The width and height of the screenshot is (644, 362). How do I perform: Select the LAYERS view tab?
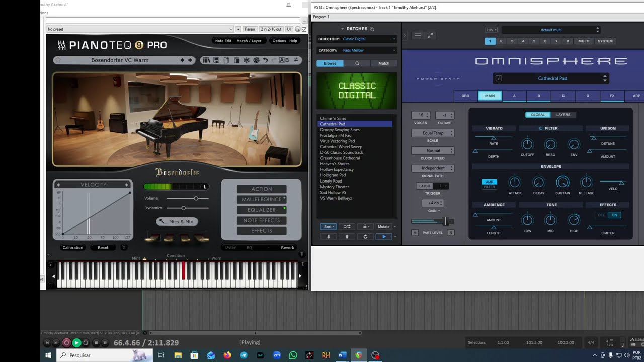563,115
